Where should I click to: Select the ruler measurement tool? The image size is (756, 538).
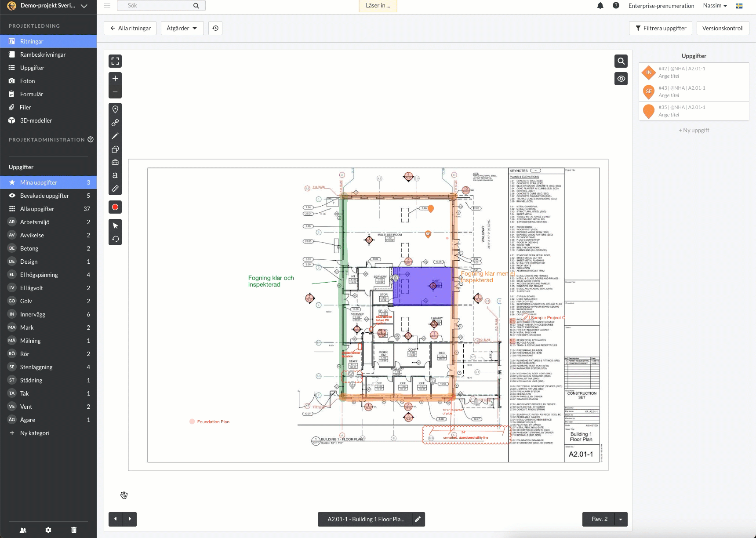pos(115,189)
